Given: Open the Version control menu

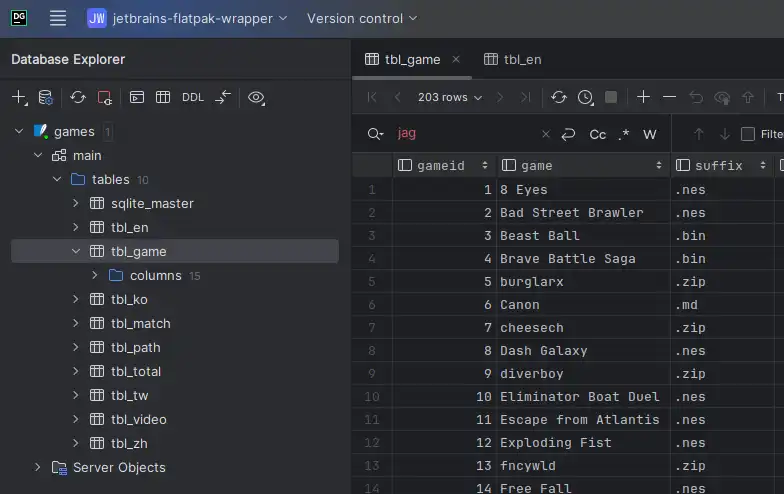Looking at the screenshot, I should pos(362,18).
